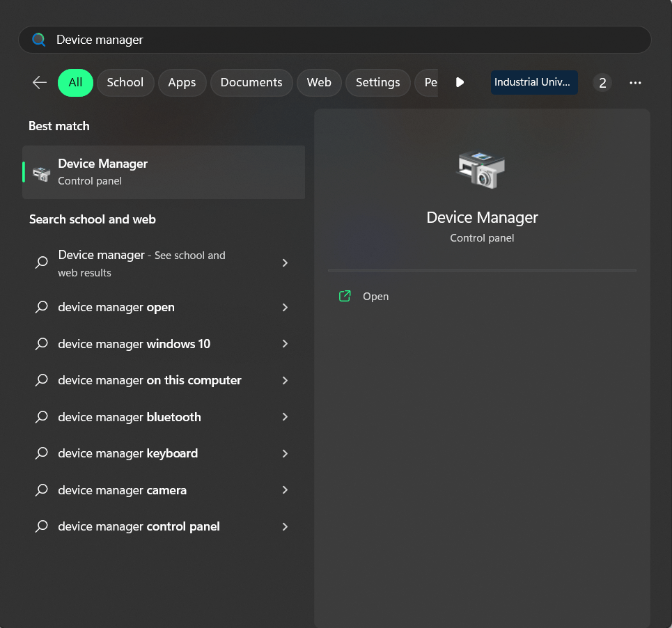Viewport: 672px width, 628px height.
Task: Open the three-dot more options menu
Action: click(635, 83)
